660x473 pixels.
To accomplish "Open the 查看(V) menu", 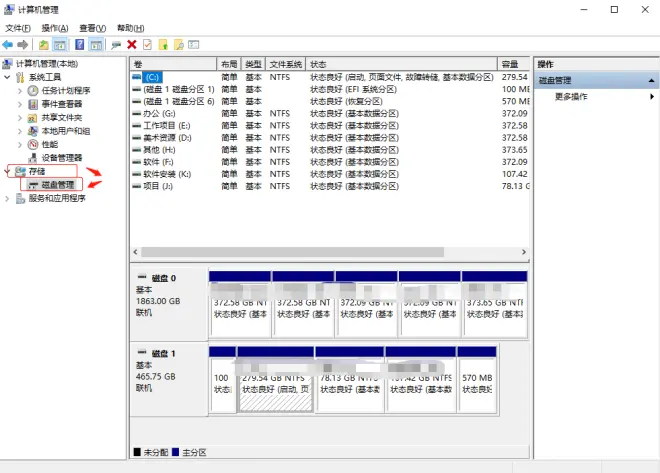I will pyautogui.click(x=93, y=28).
